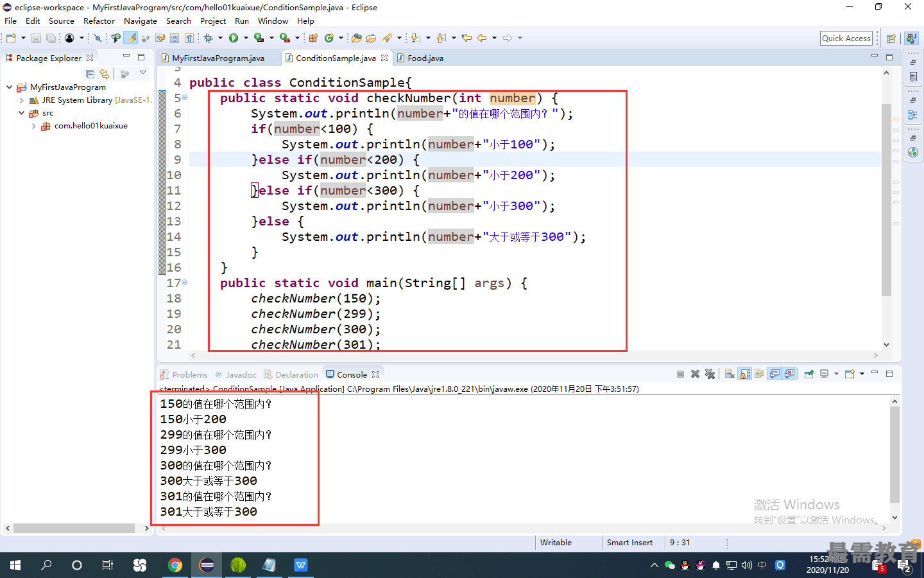Open the Navigate menu
The height and width of the screenshot is (578, 924).
(141, 21)
